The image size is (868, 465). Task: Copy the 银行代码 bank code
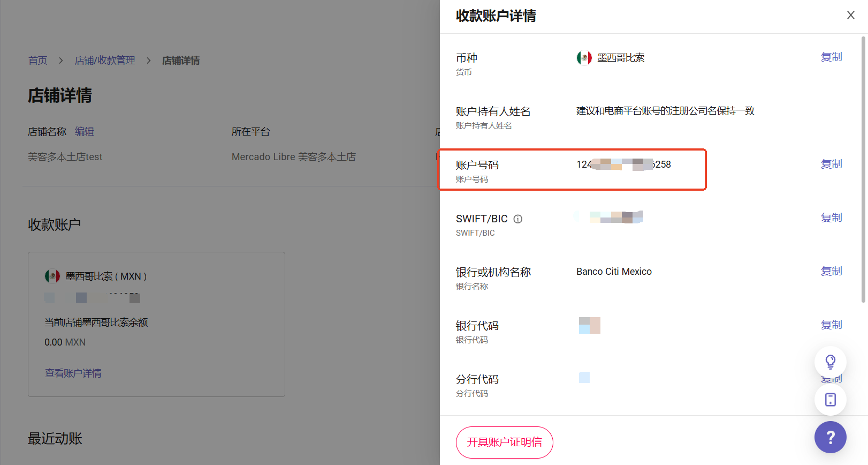(x=831, y=325)
